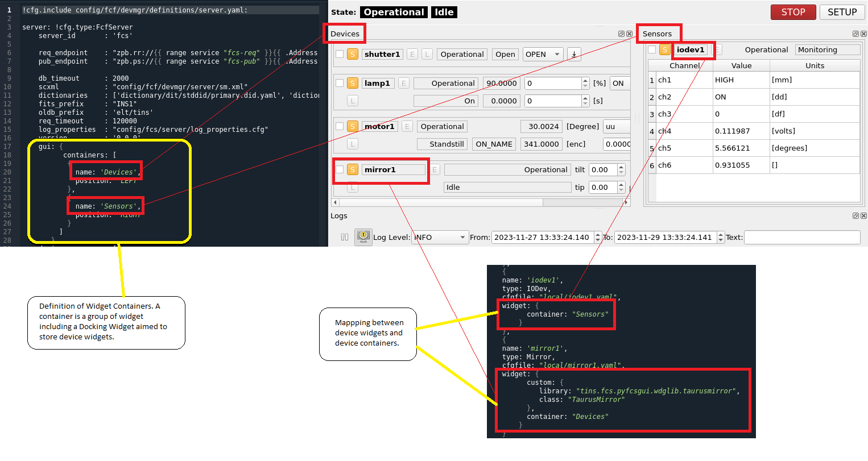Pause logs with the pause icon

pyautogui.click(x=345, y=238)
